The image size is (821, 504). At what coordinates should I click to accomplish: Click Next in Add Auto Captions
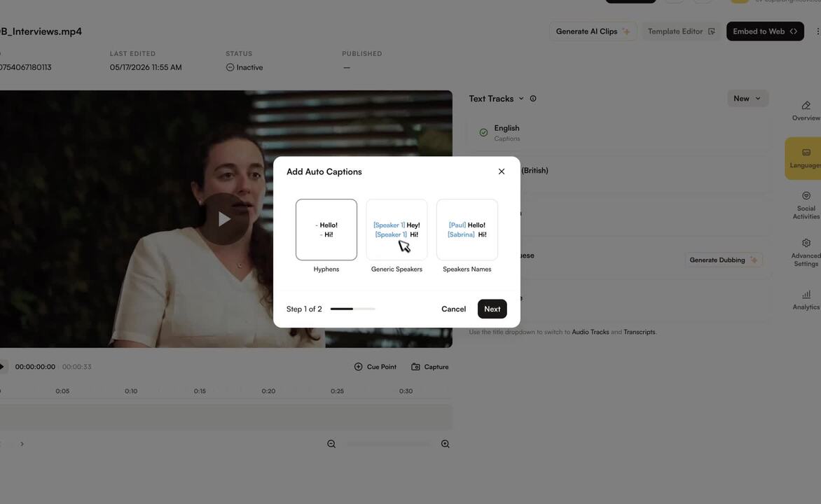click(x=492, y=309)
